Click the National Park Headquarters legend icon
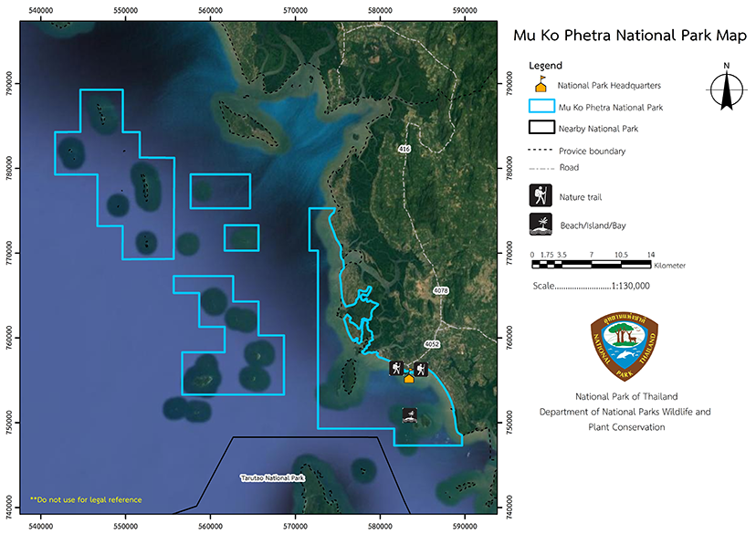 click(540, 85)
